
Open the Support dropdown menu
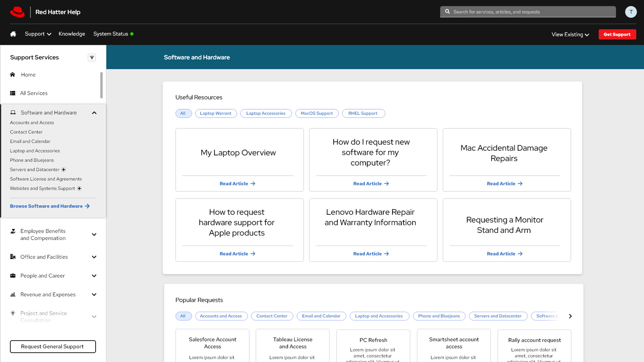point(38,34)
